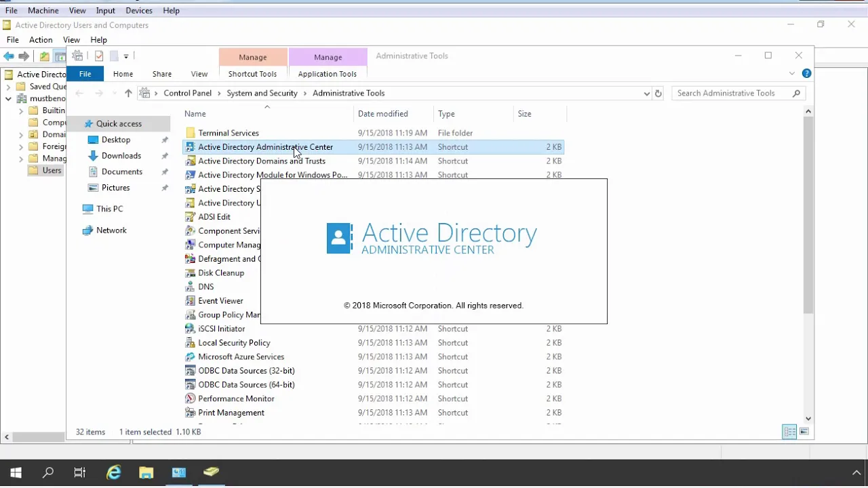Open the Application Tools tab
Screen dimensions: 868x488
(x=328, y=74)
